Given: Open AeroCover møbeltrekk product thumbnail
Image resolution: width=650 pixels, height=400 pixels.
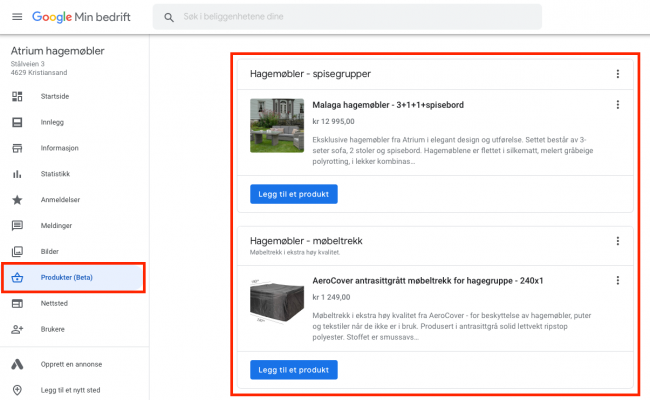Looking at the screenshot, I should tap(277, 301).
